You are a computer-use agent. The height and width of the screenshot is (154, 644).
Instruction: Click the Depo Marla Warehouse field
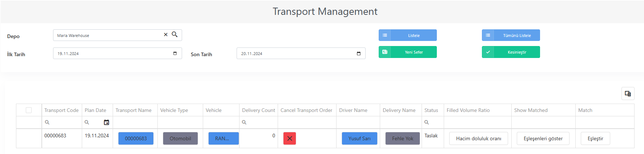[x=117, y=35]
